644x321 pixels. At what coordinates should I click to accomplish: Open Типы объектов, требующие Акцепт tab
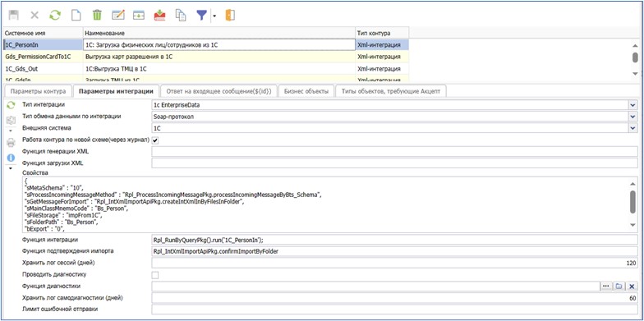coord(391,91)
